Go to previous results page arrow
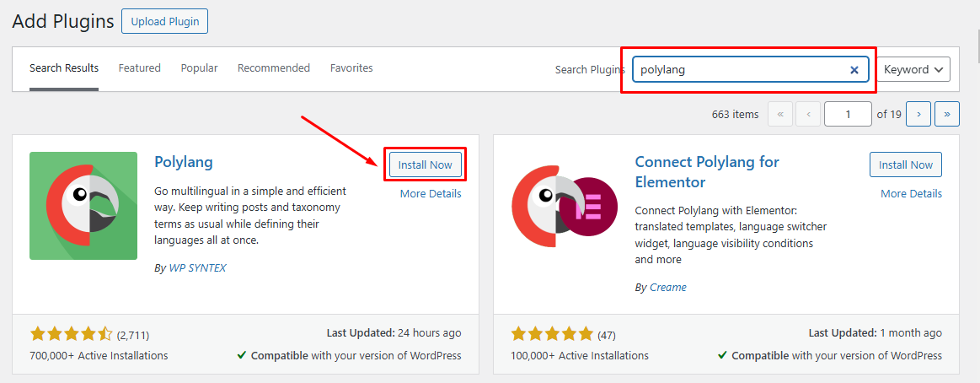 (x=808, y=114)
